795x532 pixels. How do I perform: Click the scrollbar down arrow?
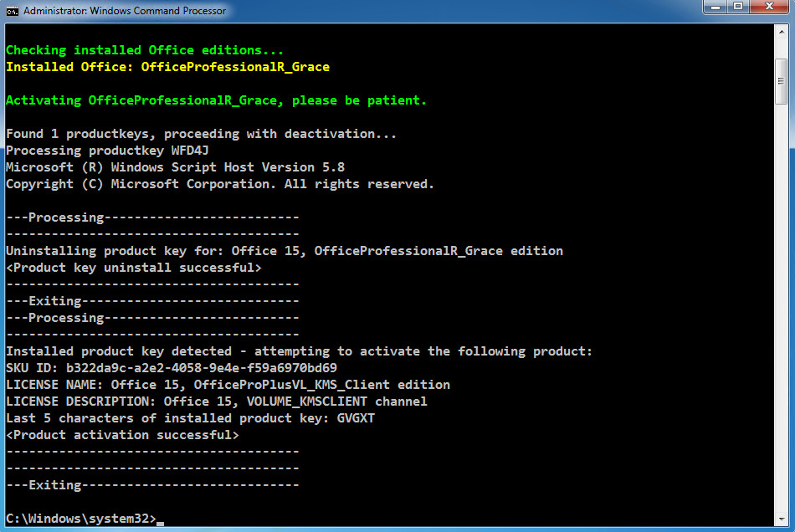click(x=782, y=519)
